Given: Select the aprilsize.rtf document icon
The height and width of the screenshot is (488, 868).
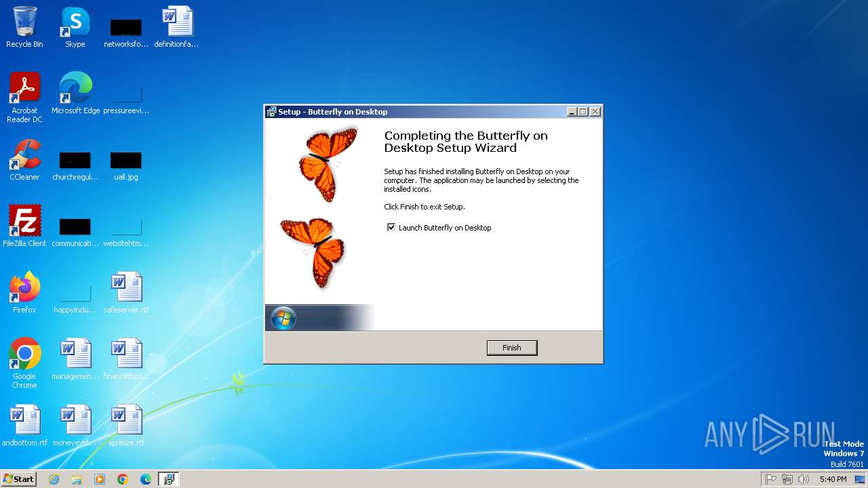Looking at the screenshot, I should point(126,426).
